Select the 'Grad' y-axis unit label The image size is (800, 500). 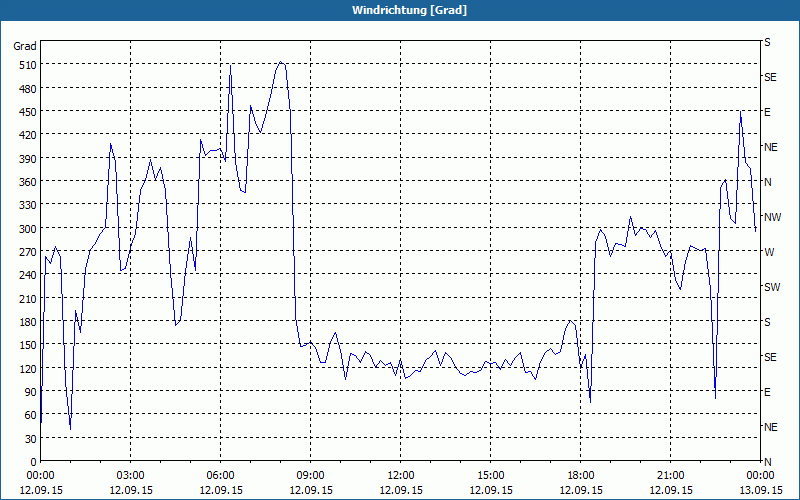tap(25, 46)
